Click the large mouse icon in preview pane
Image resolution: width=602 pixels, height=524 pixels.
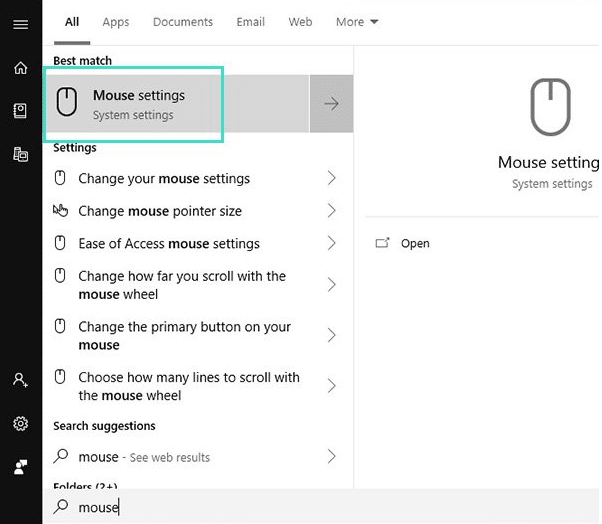coord(550,108)
